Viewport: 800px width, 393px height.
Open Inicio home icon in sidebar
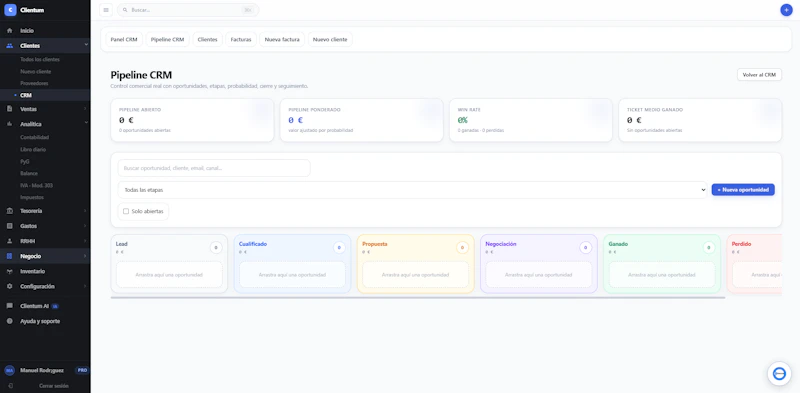tap(10, 31)
